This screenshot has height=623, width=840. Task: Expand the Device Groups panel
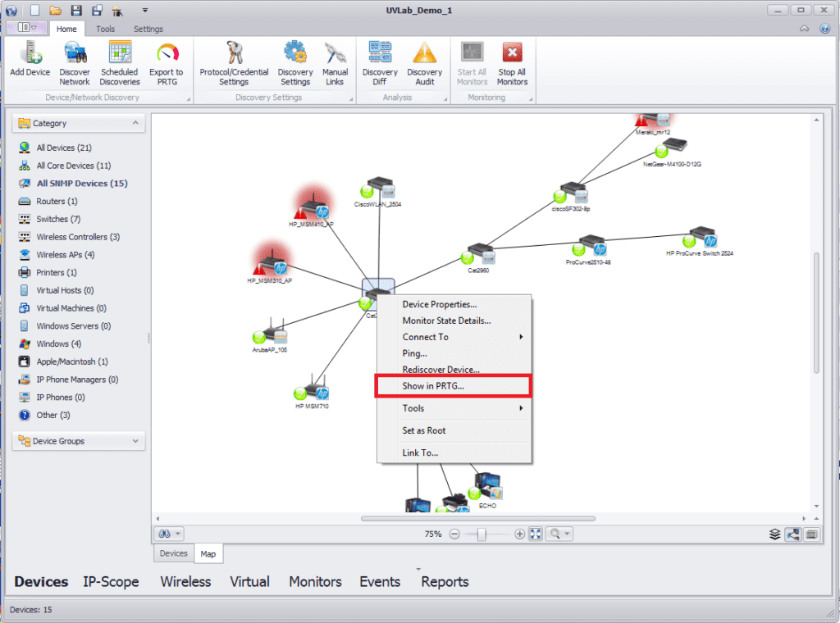pyautogui.click(x=135, y=441)
